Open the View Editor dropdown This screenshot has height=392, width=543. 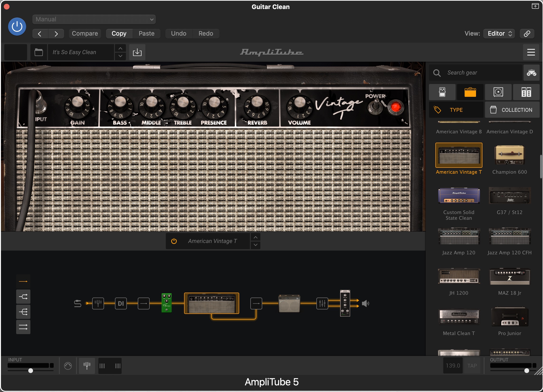pyautogui.click(x=499, y=33)
